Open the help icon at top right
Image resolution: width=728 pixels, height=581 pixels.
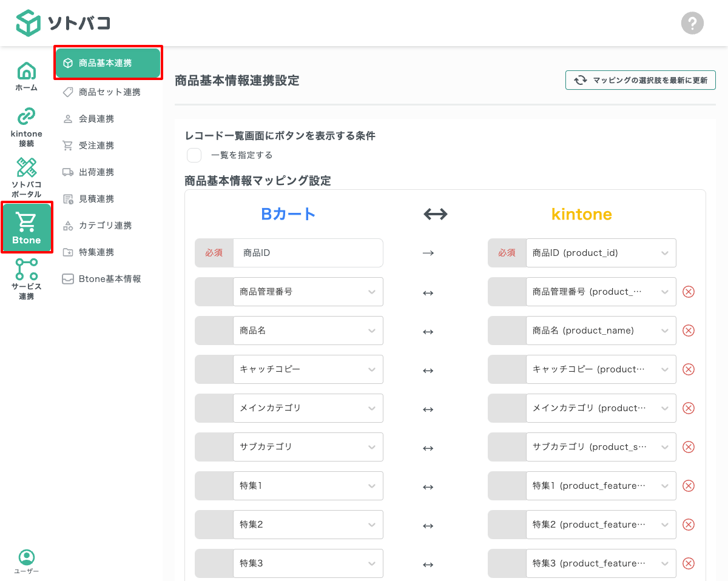(x=692, y=23)
